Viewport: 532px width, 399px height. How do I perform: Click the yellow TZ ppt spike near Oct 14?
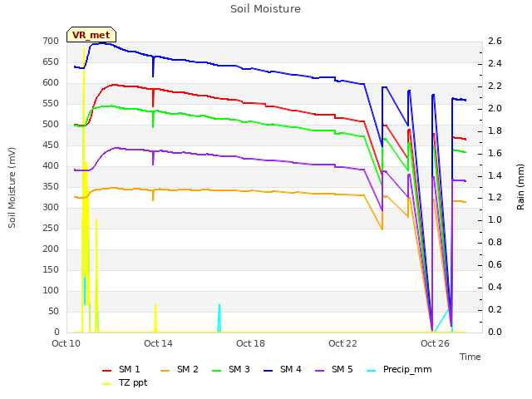coord(155,318)
